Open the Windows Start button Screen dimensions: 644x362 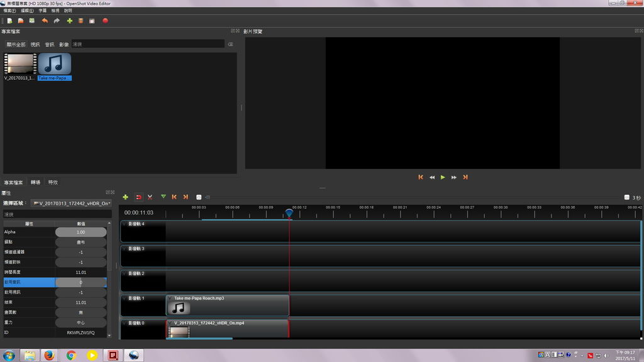tap(9, 355)
